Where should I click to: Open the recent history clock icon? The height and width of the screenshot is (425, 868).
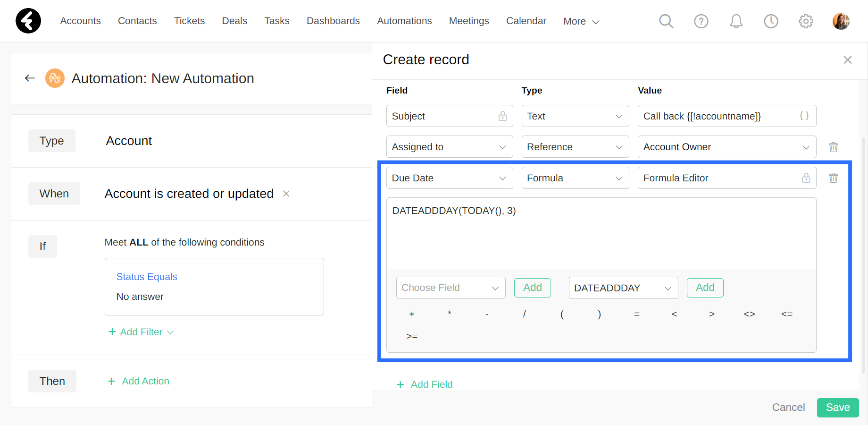pyautogui.click(x=771, y=21)
